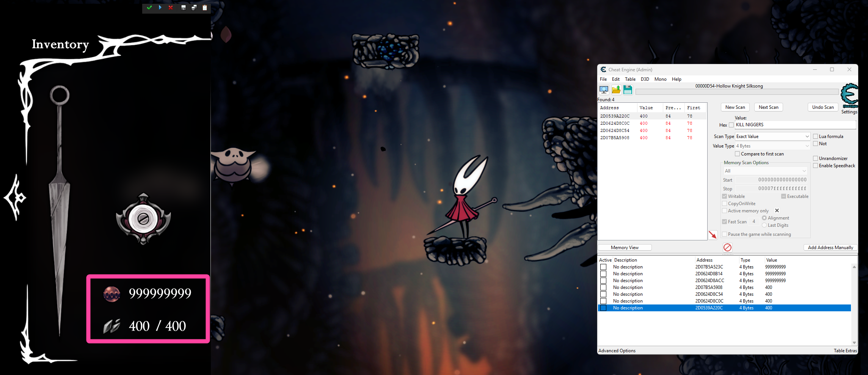Open the Table menu
Viewport: 868px width, 375px height.
[x=630, y=79]
